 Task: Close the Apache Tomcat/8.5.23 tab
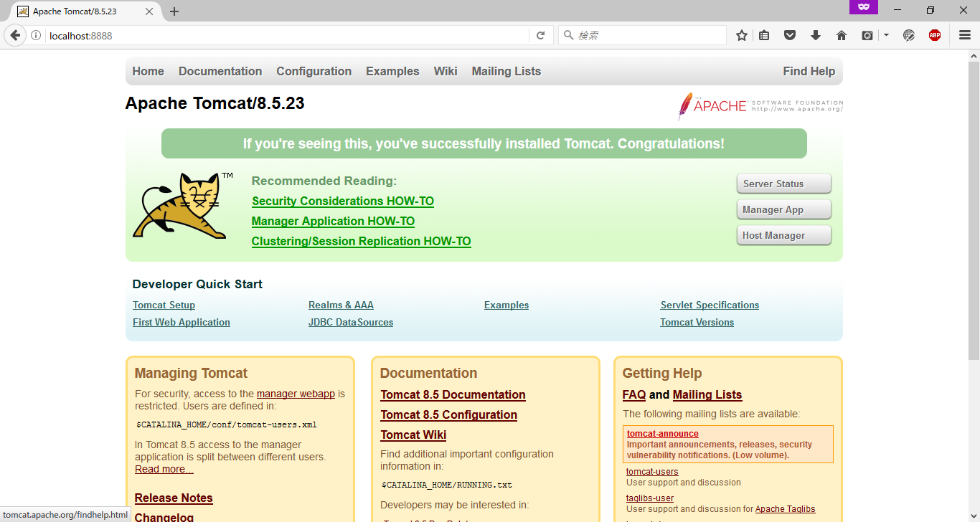149,11
